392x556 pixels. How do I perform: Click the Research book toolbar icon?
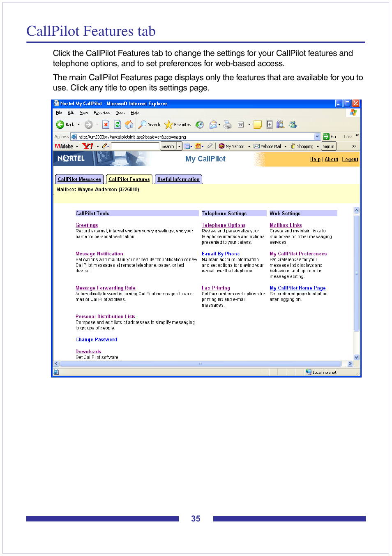pyautogui.click(x=280, y=125)
